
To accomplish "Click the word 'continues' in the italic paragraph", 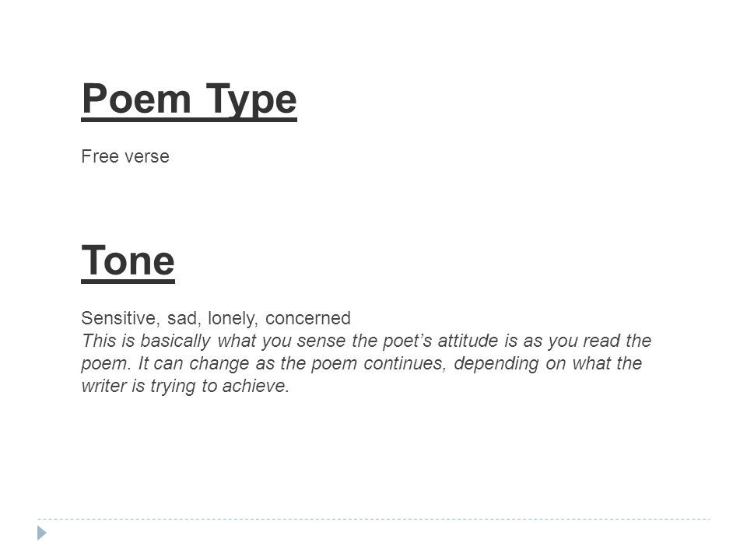I will pos(405,364).
